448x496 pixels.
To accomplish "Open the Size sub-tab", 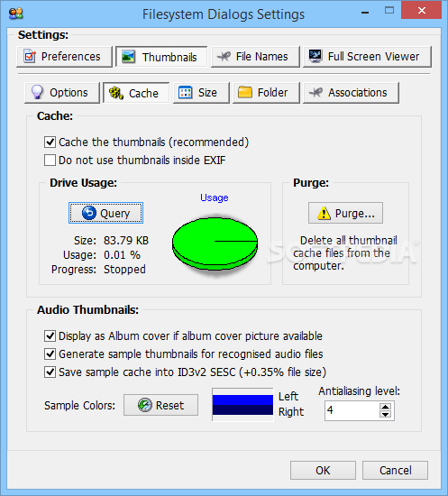I will click(201, 93).
